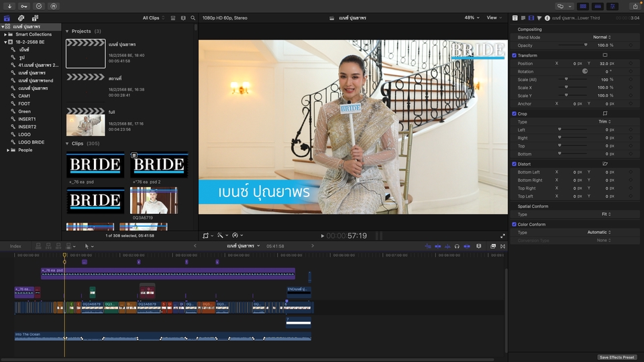Click the Index button in timeline
The image size is (644, 362).
pos(15,246)
